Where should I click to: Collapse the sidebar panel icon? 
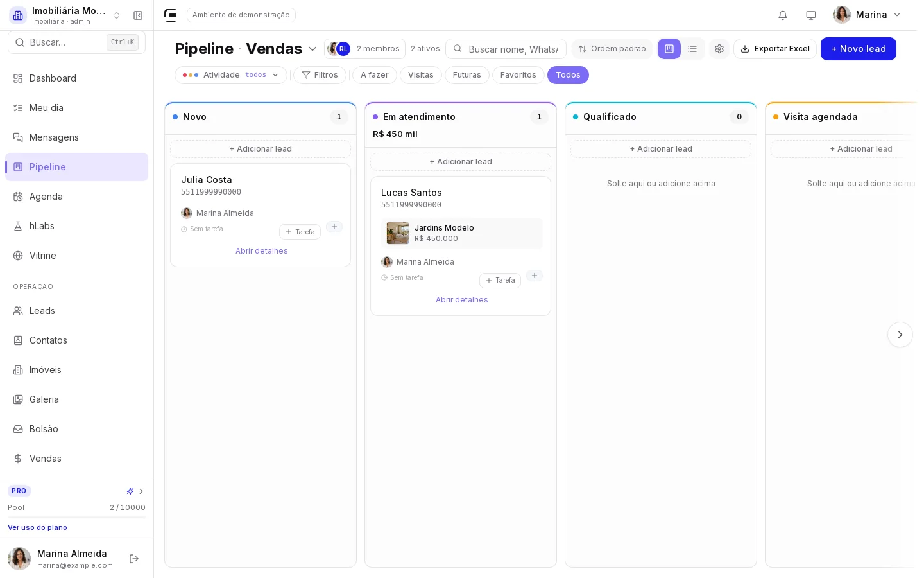[x=138, y=15]
